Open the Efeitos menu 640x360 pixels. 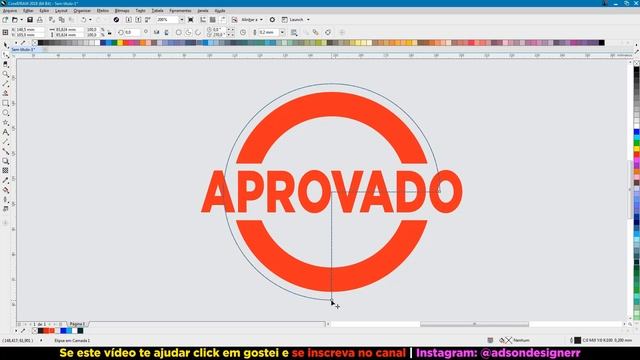[x=102, y=11]
